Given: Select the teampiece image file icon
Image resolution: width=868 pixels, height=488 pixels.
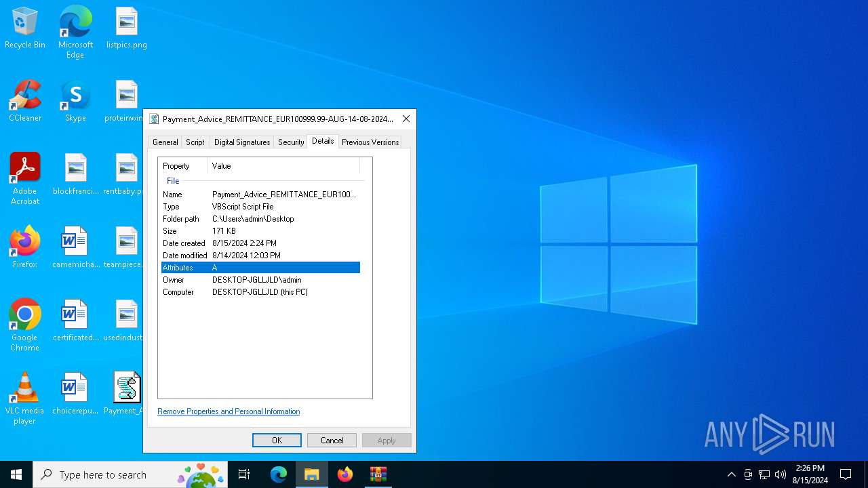Looking at the screenshot, I should click(x=123, y=247).
